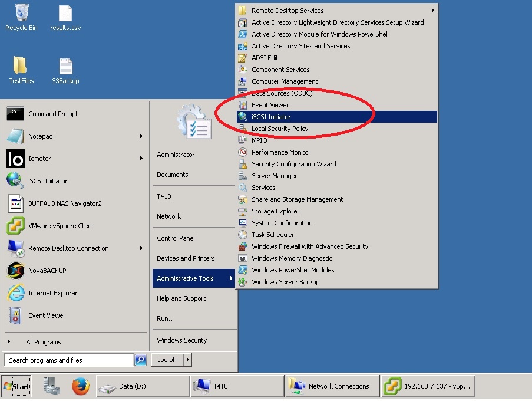Launch Event Viewer from the Start menu
The image size is (532, 401).
click(47, 315)
